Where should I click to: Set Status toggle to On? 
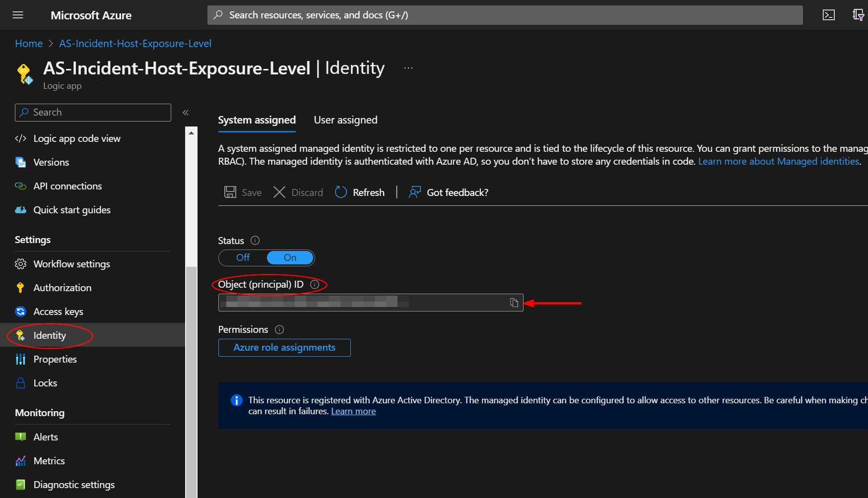[290, 257]
